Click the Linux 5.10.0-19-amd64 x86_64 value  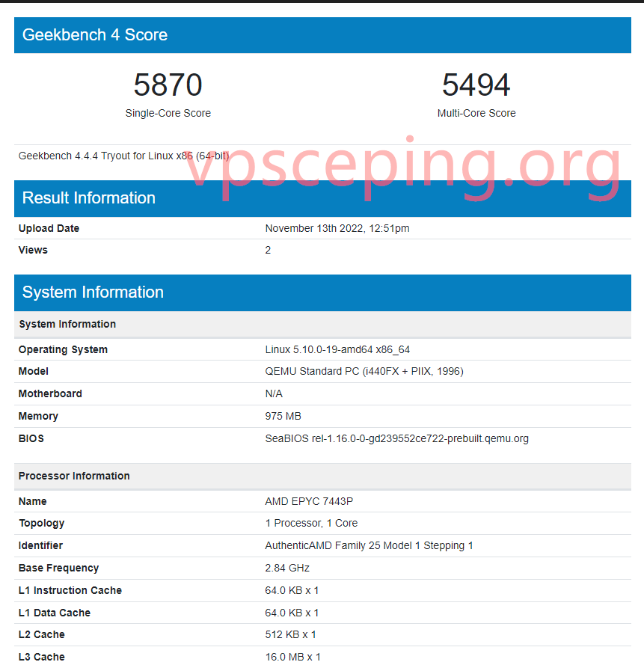(337, 349)
